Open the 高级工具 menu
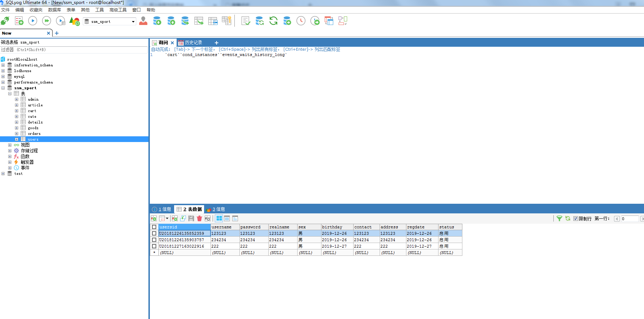 [118, 10]
